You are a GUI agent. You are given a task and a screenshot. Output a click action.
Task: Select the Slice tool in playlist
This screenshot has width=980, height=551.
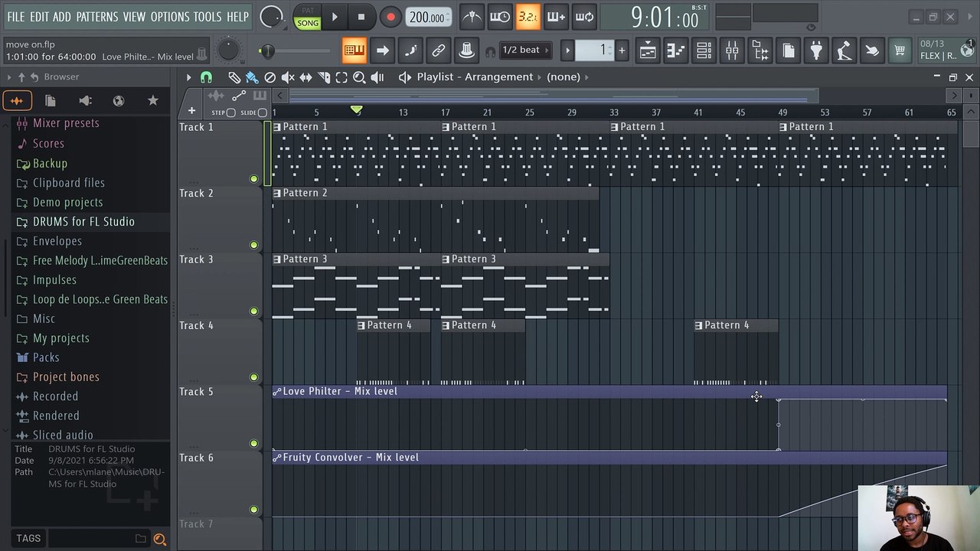pos(324,77)
